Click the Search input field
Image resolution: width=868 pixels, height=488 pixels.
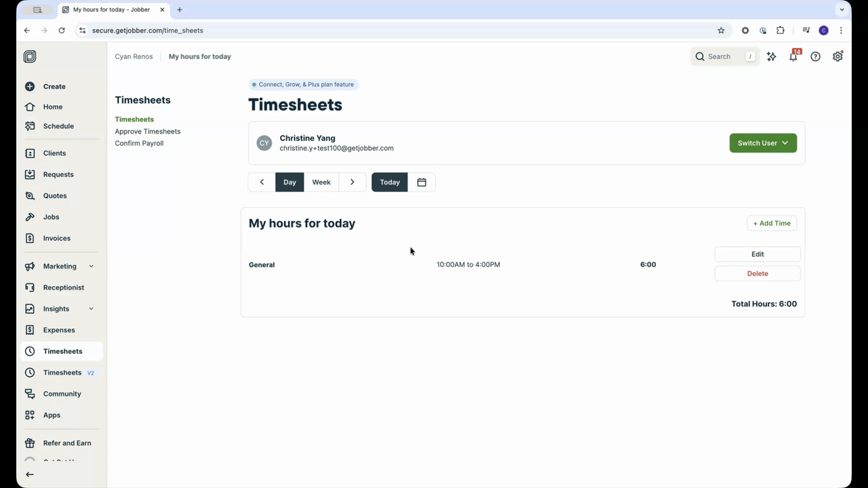pyautogui.click(x=724, y=57)
